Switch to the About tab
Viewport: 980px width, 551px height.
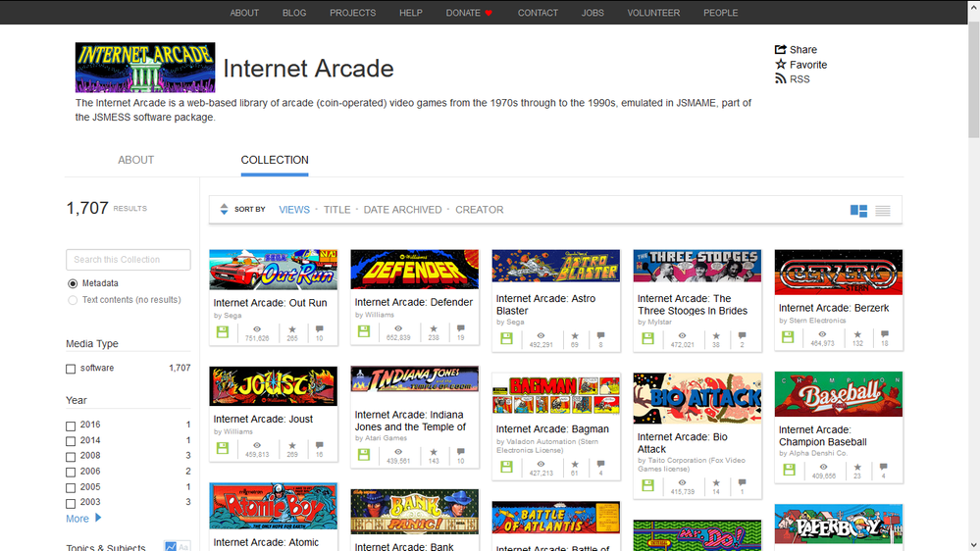135,160
